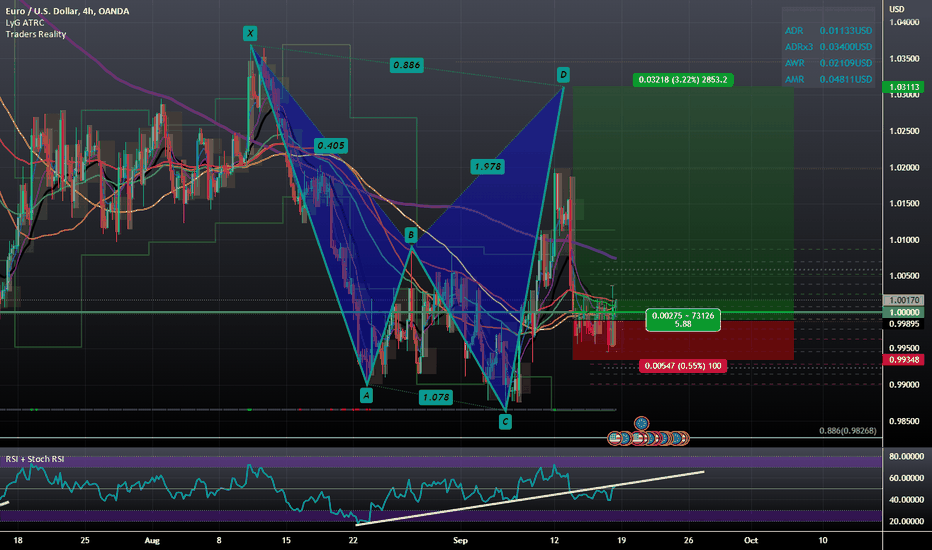Click the Euro / U.S. Dollar, 4h, OANDA title

67,11
